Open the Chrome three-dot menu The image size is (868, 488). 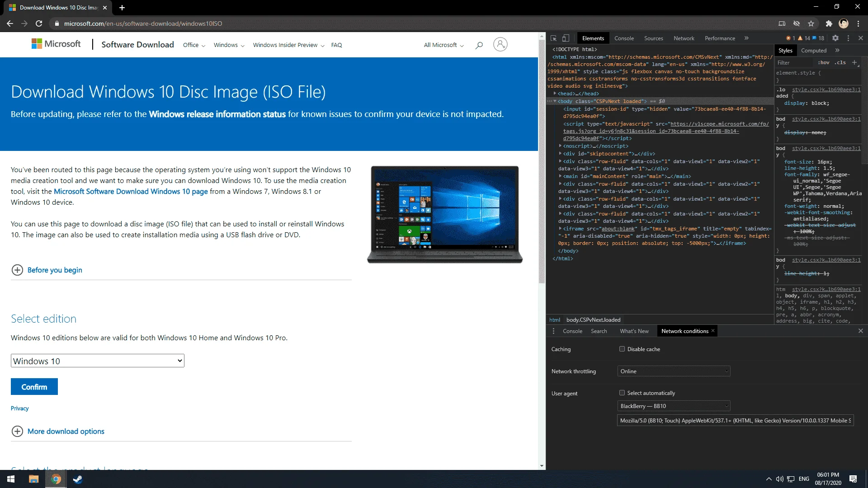point(858,23)
